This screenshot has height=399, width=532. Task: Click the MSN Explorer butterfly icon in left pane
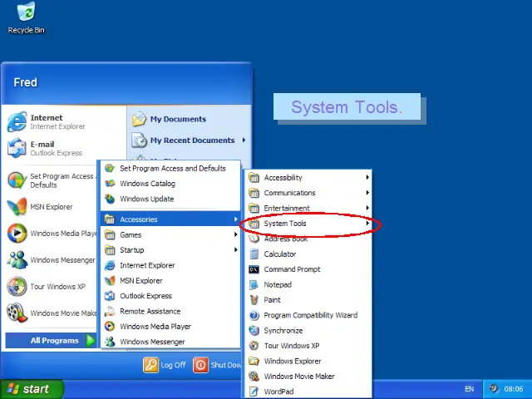17,207
